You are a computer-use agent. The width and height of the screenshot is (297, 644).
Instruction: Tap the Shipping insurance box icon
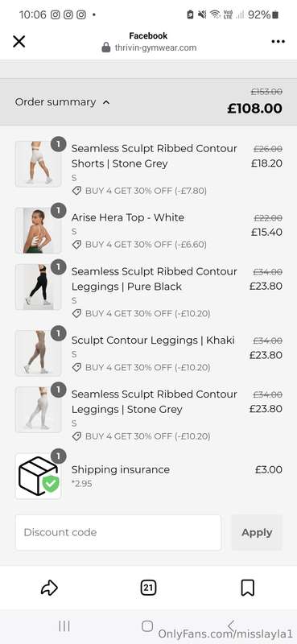(x=38, y=476)
